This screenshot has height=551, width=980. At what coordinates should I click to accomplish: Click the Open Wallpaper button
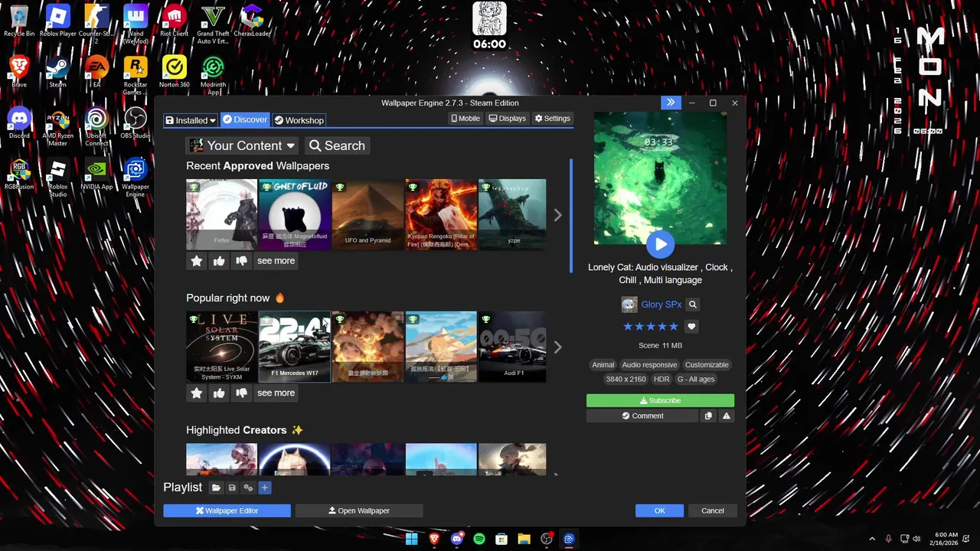pos(359,510)
